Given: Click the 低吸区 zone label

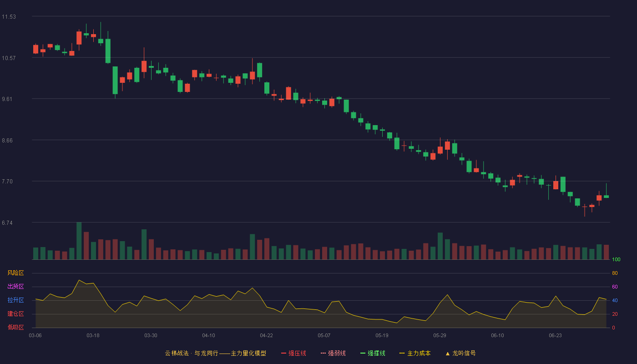Looking at the screenshot, I should click(15, 327).
